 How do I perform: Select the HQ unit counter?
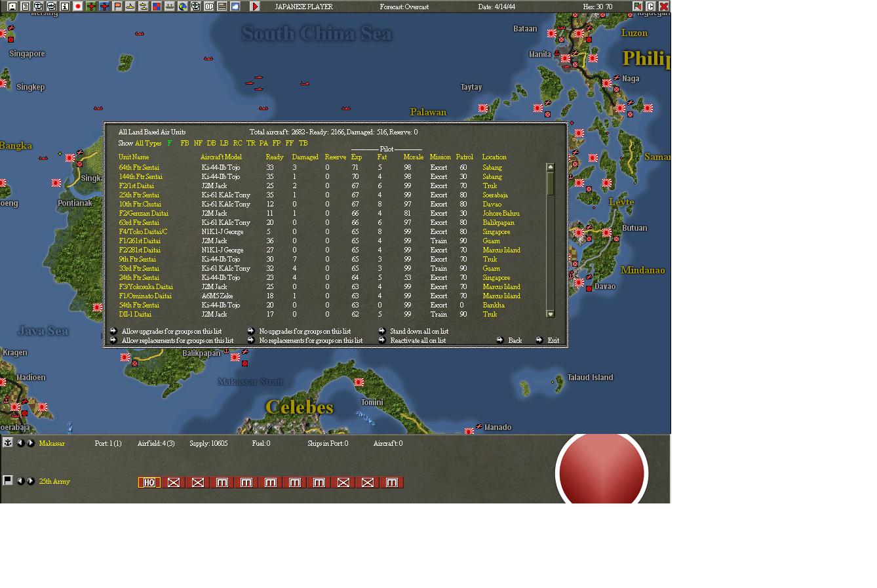coord(149,482)
